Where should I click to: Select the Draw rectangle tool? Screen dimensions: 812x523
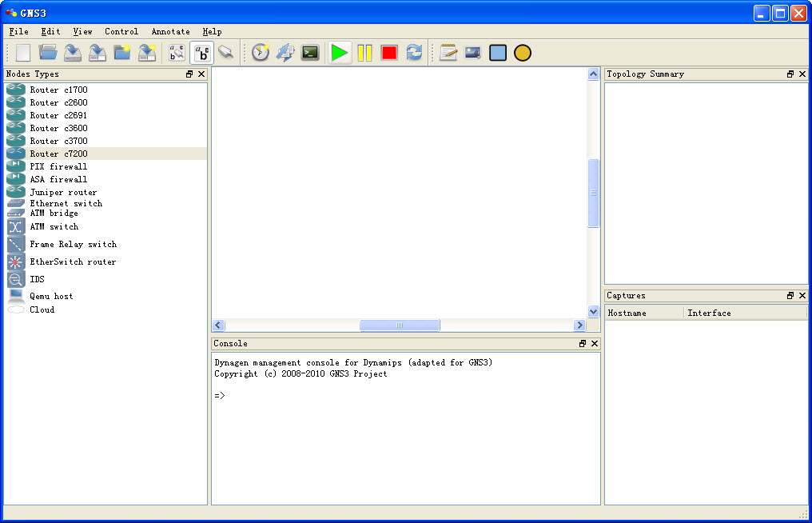click(x=498, y=53)
